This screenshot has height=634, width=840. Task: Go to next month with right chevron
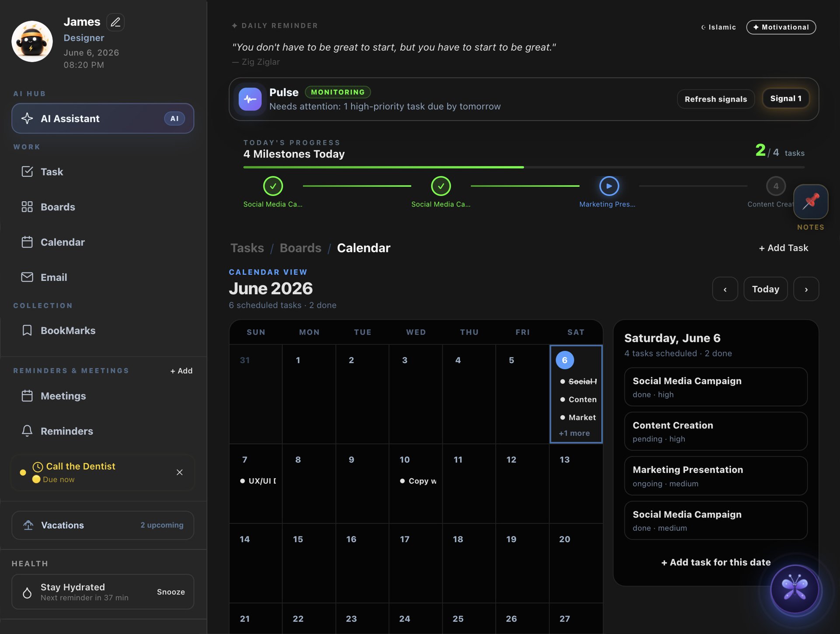tap(806, 289)
